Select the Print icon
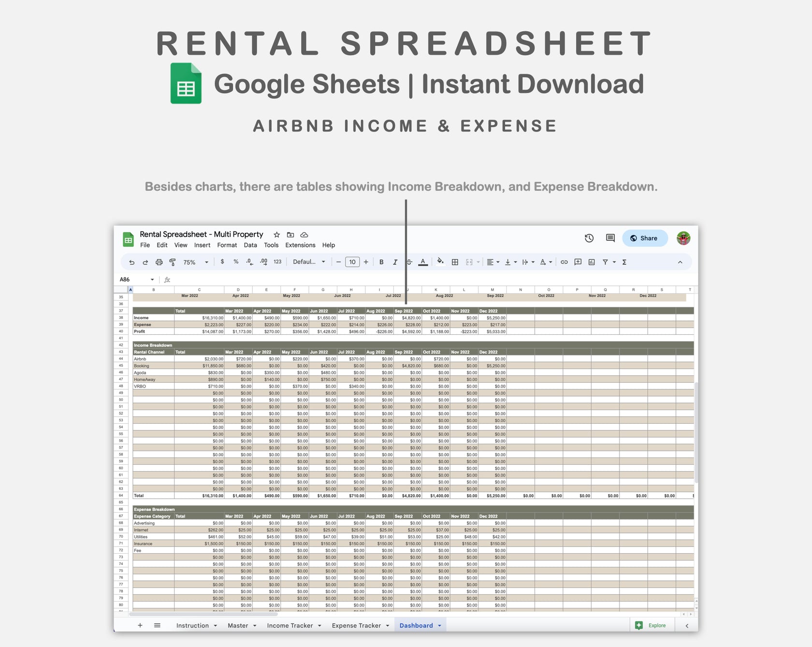The width and height of the screenshot is (812, 647). click(159, 262)
